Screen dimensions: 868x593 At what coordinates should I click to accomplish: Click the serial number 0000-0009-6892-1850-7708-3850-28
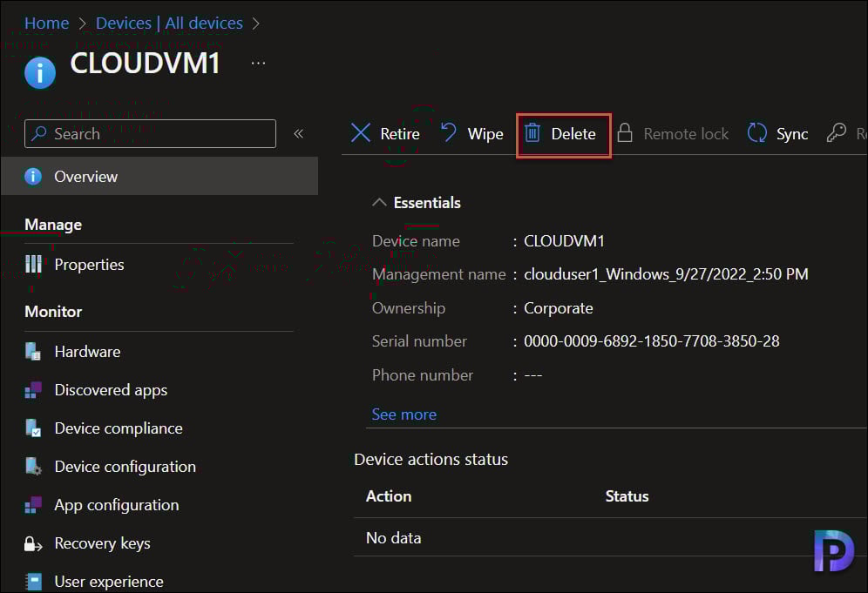click(x=652, y=340)
